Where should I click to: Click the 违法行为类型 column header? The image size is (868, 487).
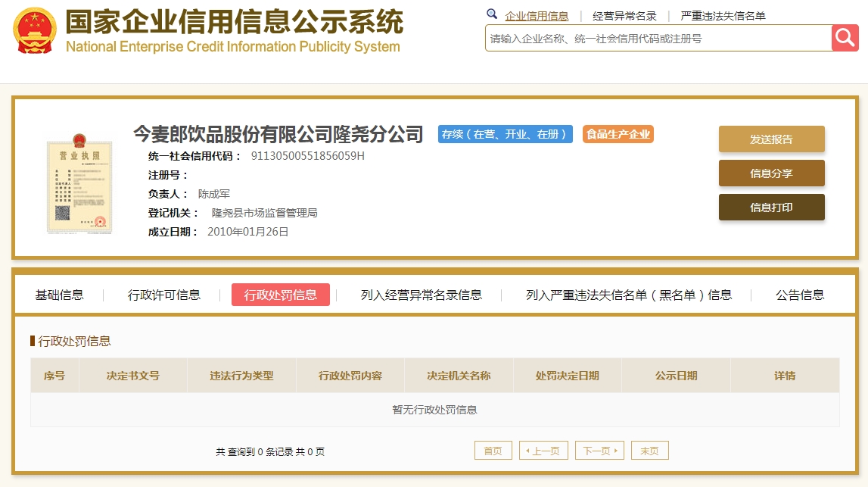241,376
